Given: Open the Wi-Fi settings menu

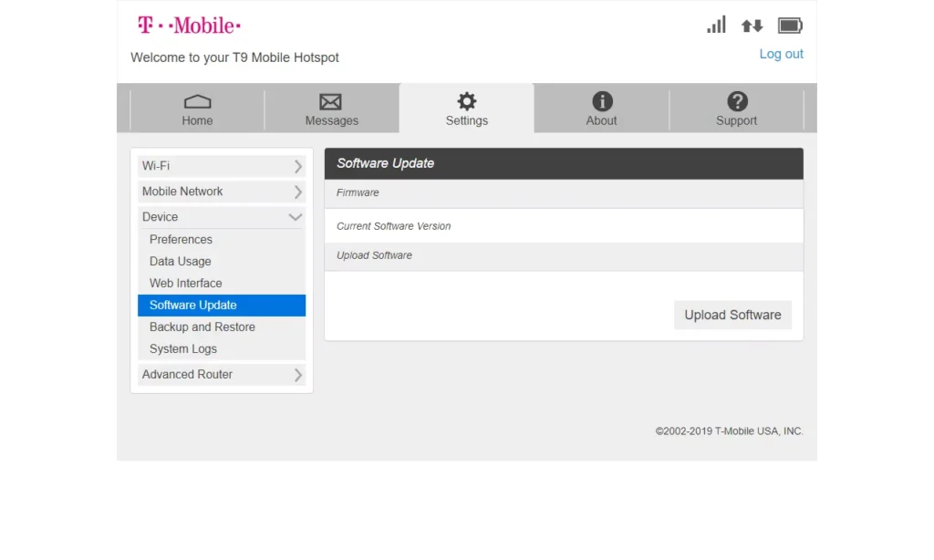Looking at the screenshot, I should point(222,166).
